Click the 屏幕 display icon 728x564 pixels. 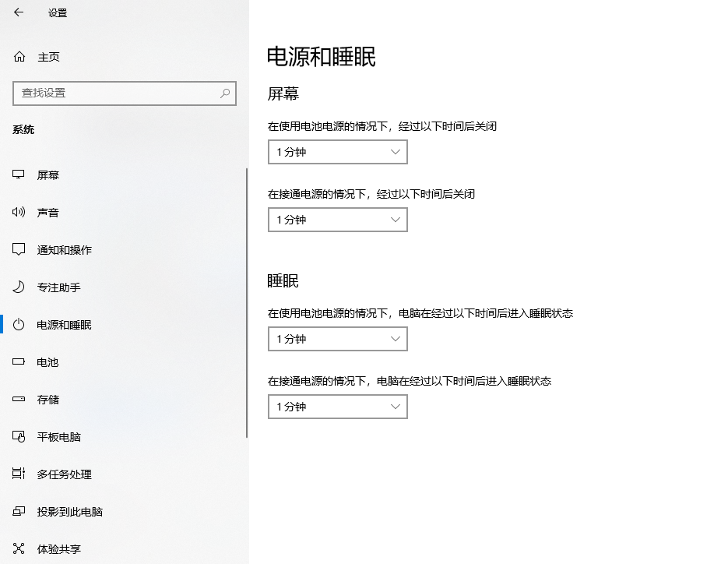click(18, 174)
